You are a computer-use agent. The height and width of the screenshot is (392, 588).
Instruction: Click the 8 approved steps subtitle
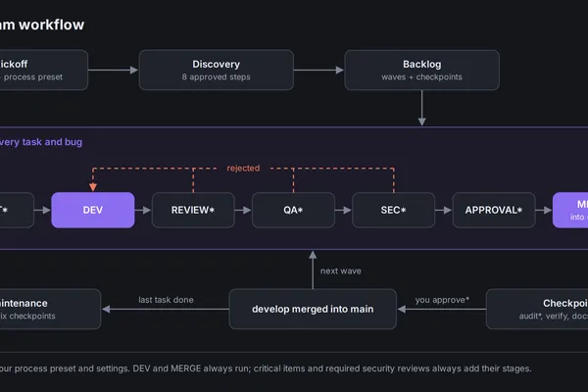(216, 76)
